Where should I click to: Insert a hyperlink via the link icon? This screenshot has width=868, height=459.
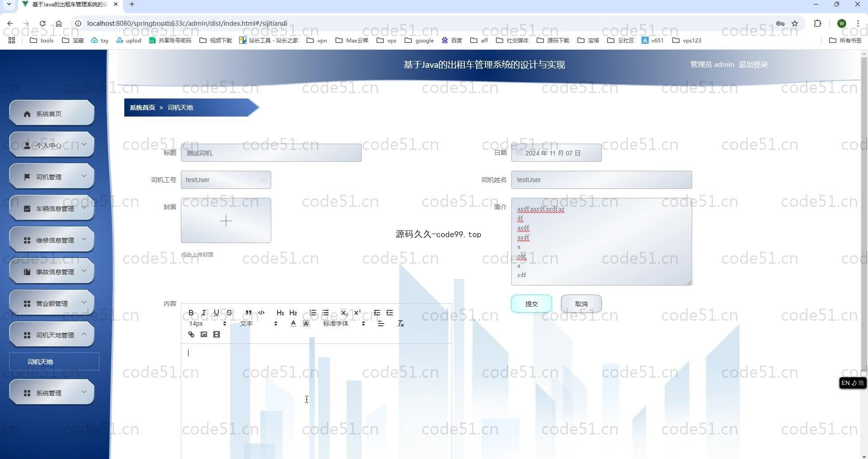pyautogui.click(x=191, y=334)
